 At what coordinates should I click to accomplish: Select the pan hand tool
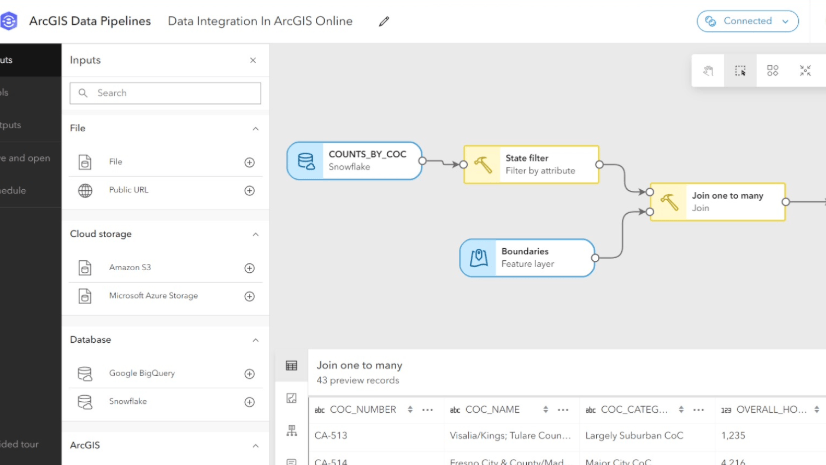coord(708,71)
